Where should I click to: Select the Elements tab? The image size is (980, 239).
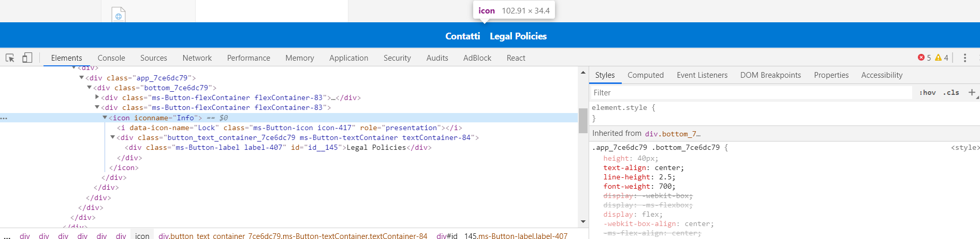click(67, 58)
